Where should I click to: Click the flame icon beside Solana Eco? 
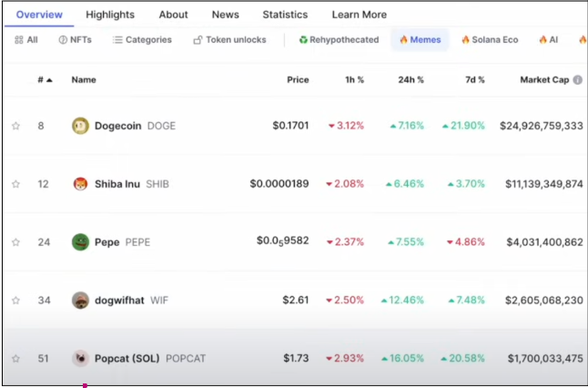(x=465, y=39)
